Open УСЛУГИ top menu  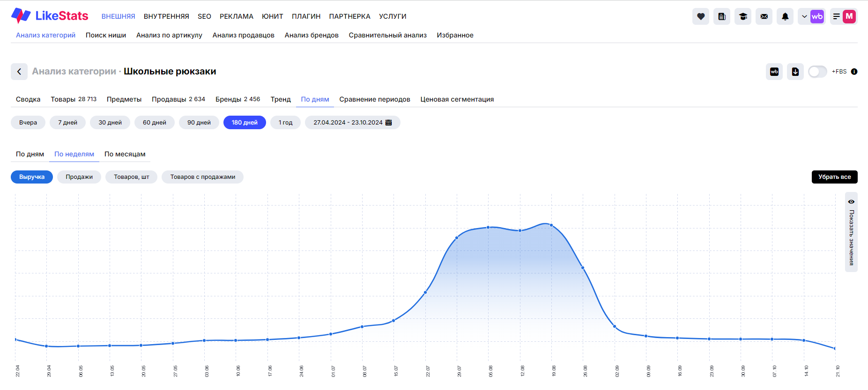[x=393, y=16]
